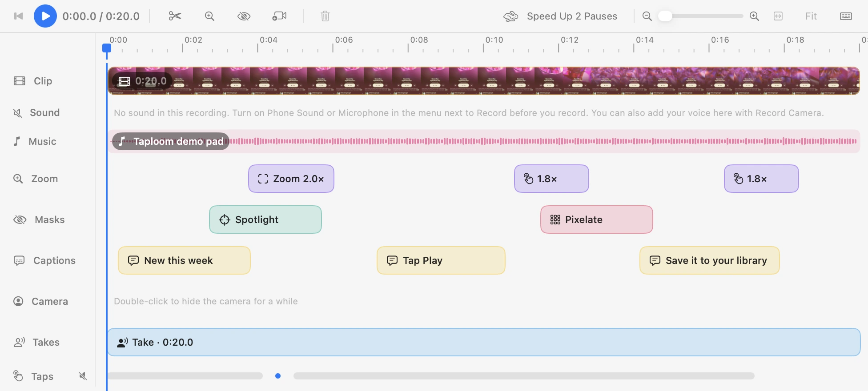Select the first 1.8× tap zoom block
The width and height of the screenshot is (868, 391).
(x=551, y=179)
